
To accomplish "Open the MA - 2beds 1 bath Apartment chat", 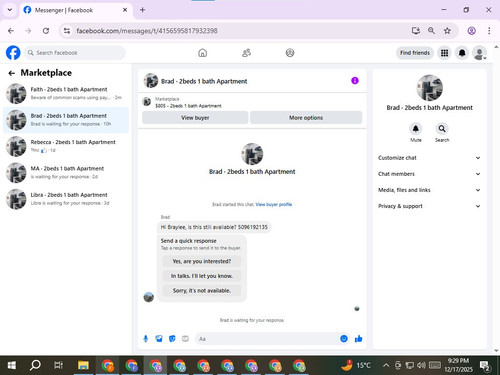I will [x=66, y=172].
